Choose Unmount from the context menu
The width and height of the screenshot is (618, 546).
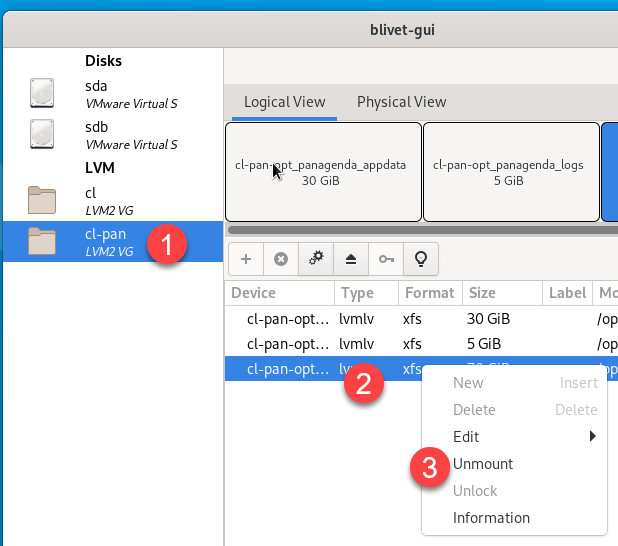tap(483, 464)
